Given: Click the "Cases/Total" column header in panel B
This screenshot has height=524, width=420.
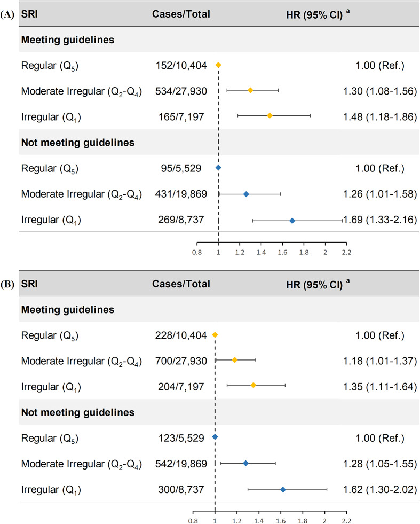Looking at the screenshot, I should (181, 284).
